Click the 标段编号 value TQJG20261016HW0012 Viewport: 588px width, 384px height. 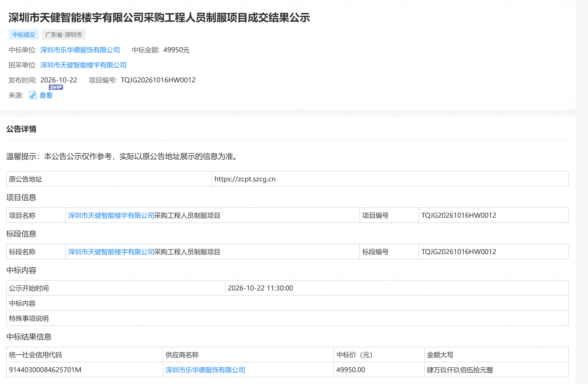click(458, 252)
